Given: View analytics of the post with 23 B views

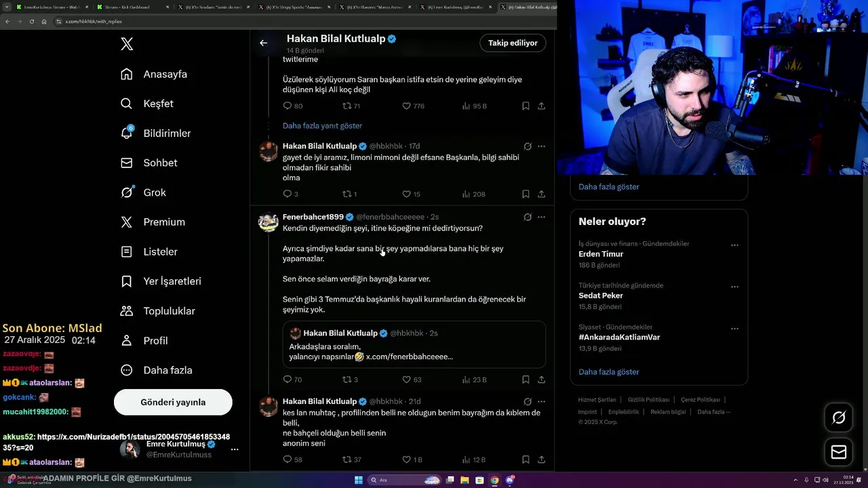Looking at the screenshot, I should point(474,380).
